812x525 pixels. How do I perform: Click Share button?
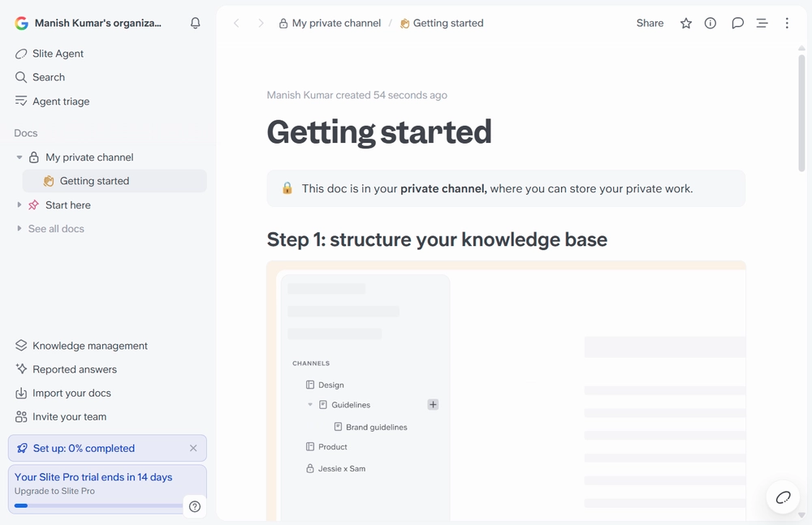click(x=650, y=23)
